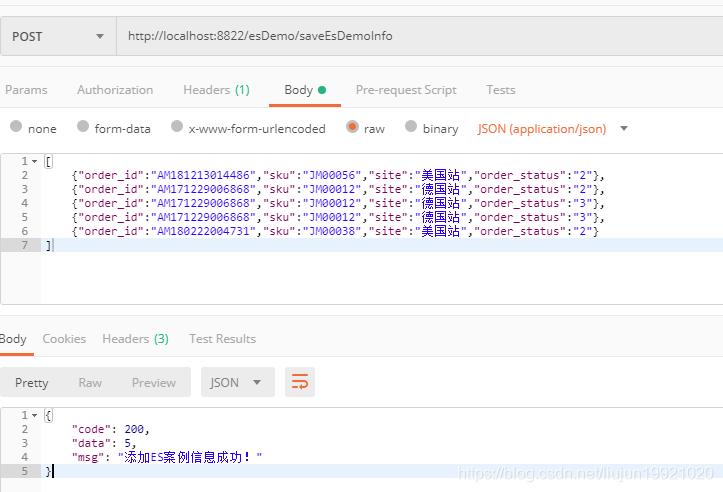Switch response view to Preview
This screenshot has width=723, height=492.
click(x=154, y=383)
